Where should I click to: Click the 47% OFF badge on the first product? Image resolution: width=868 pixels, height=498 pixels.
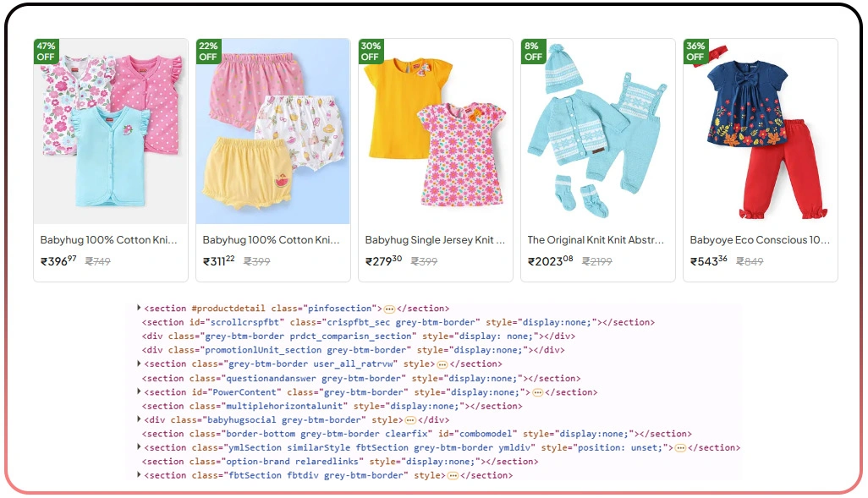click(47, 52)
